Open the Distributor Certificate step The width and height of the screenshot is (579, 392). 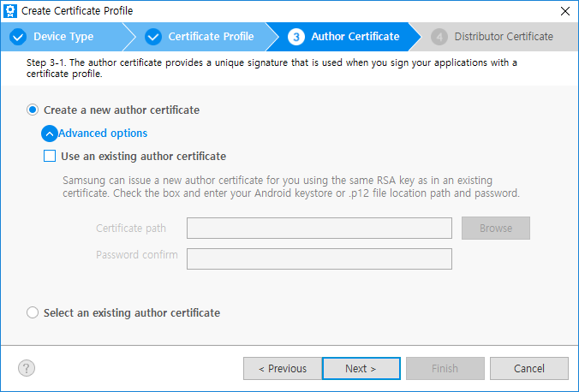504,37
